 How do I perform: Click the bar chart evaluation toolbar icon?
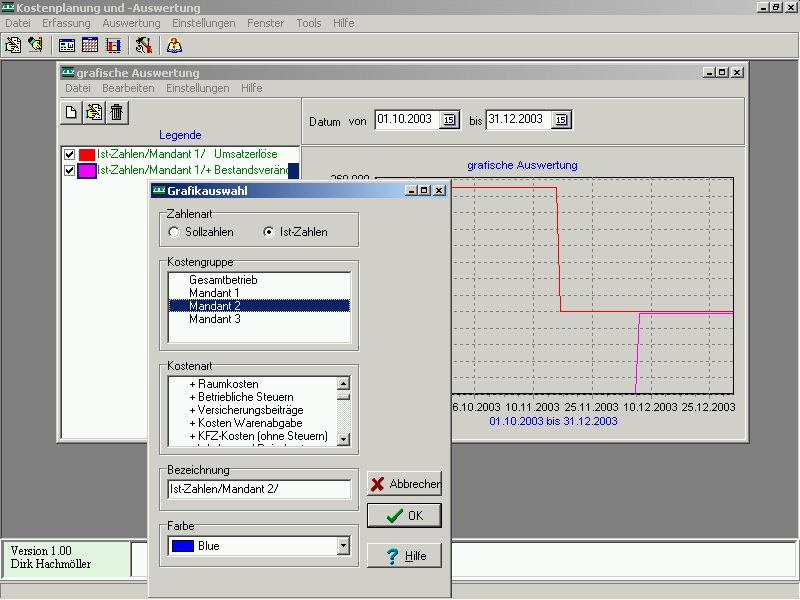tap(113, 45)
